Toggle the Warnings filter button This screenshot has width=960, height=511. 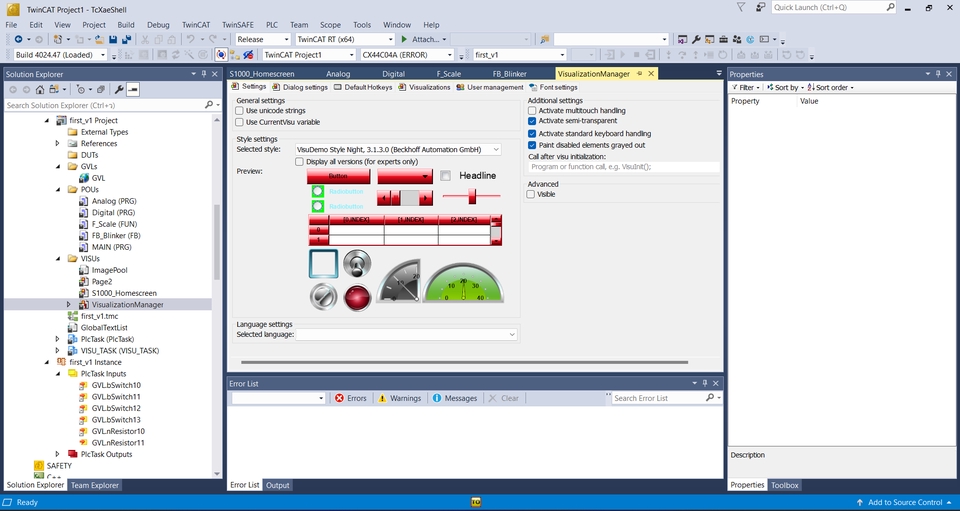(399, 398)
